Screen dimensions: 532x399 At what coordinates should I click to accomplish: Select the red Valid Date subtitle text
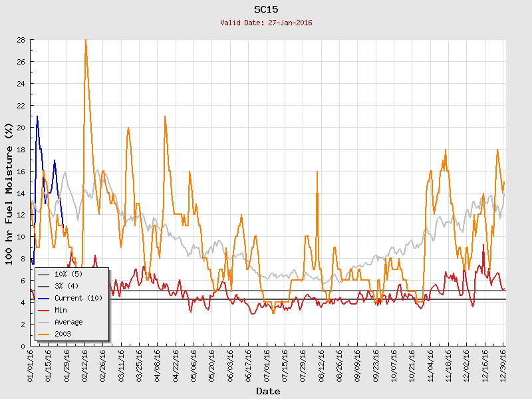[266, 23]
